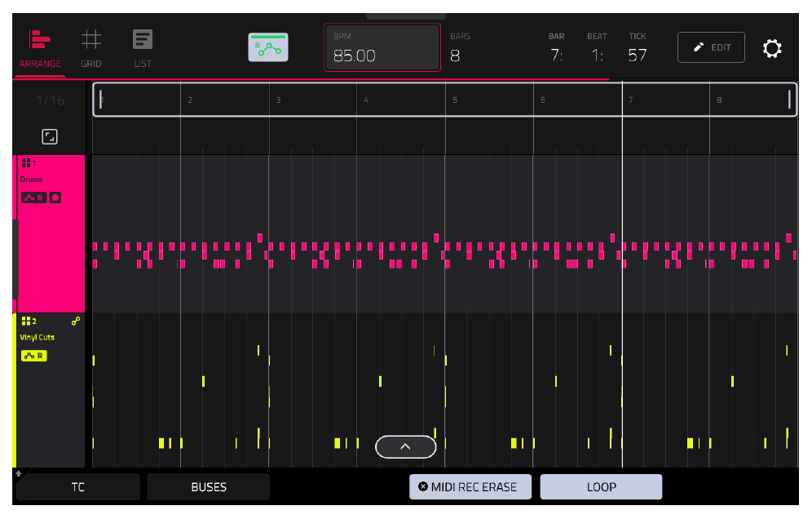Click the loop end handle after bar 8

[x=789, y=100]
